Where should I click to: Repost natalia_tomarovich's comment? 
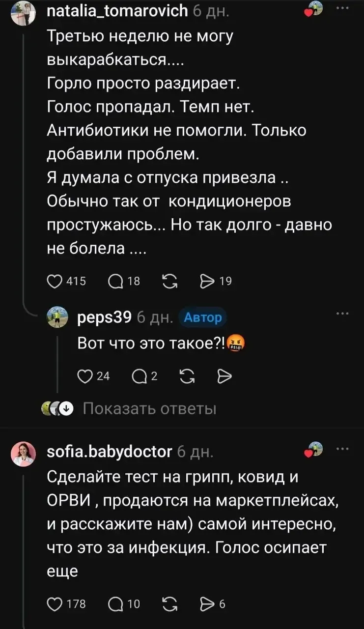[x=169, y=281]
